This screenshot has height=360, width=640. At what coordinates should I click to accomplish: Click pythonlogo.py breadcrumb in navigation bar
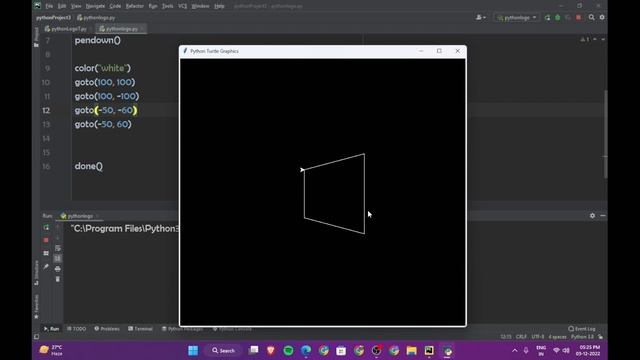point(96,18)
